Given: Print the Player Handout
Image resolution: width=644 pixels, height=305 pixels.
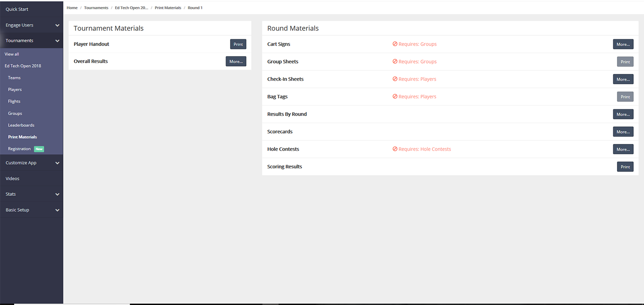Looking at the screenshot, I should pyautogui.click(x=238, y=44).
